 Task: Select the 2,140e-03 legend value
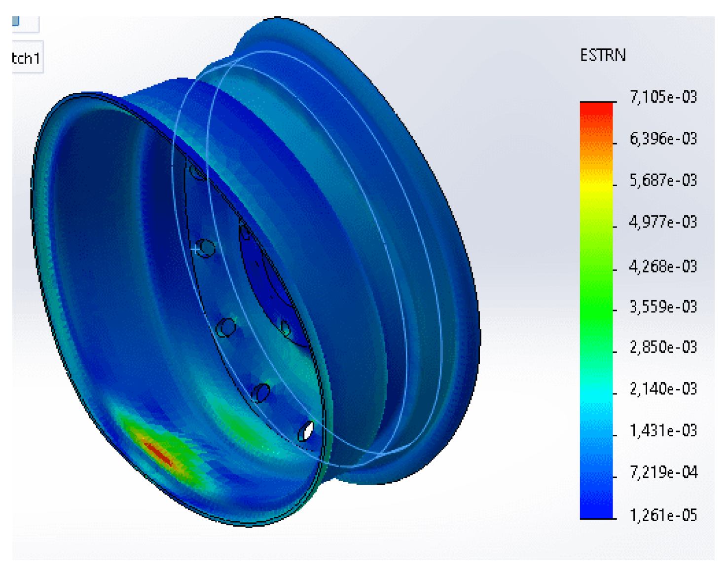[663, 389]
